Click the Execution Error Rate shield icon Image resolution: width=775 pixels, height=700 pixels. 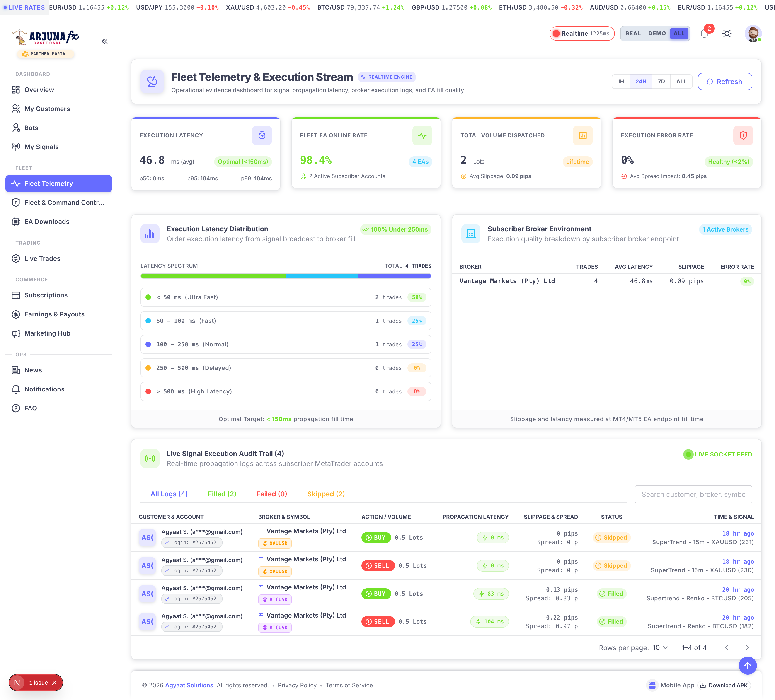(x=743, y=135)
